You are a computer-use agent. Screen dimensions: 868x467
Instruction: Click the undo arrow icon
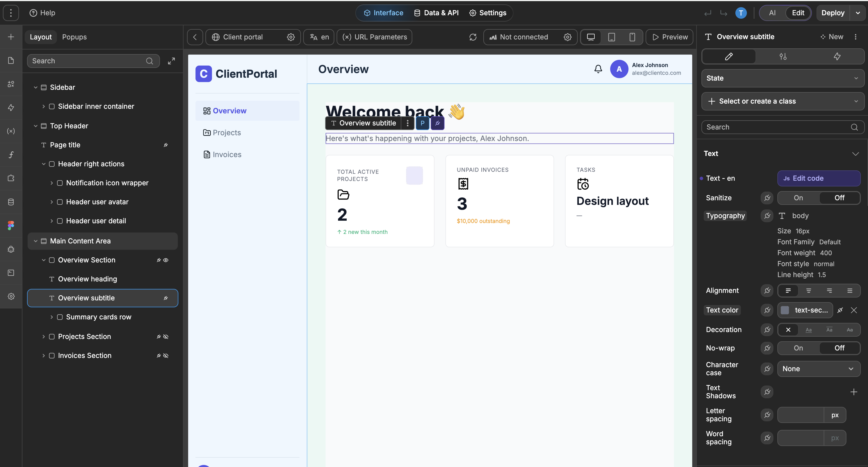pyautogui.click(x=708, y=13)
